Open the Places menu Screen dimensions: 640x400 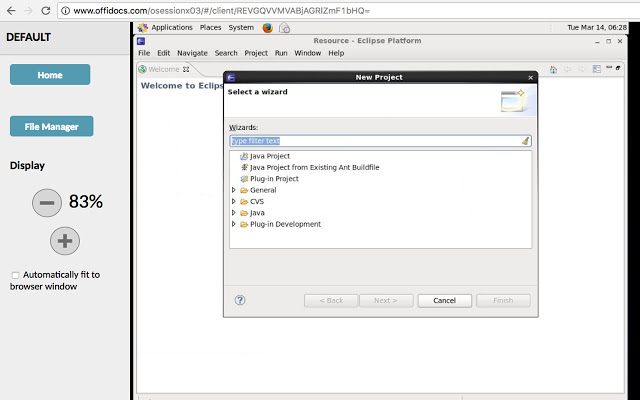[210, 27]
